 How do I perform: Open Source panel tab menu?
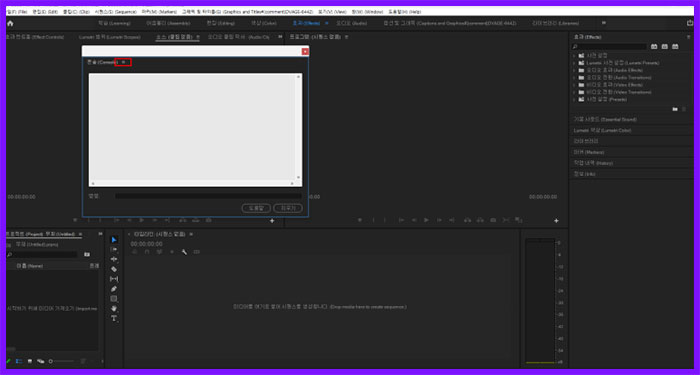pyautogui.click(x=198, y=37)
